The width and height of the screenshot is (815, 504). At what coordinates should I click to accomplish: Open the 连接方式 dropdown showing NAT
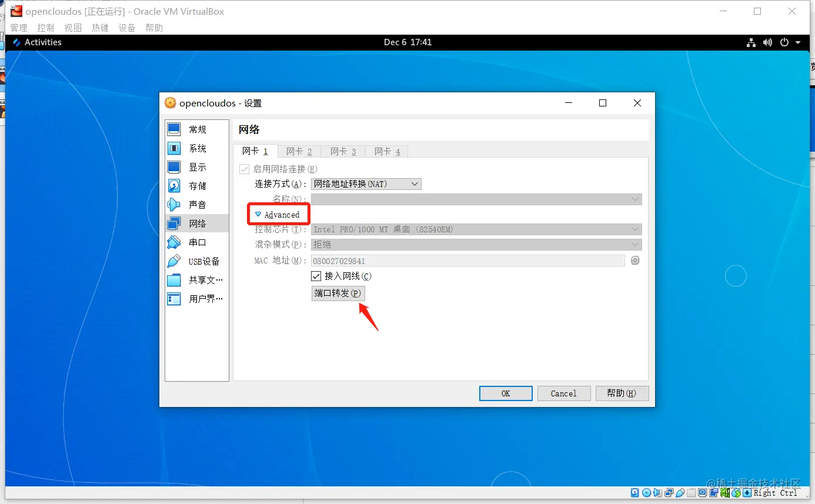pyautogui.click(x=366, y=184)
